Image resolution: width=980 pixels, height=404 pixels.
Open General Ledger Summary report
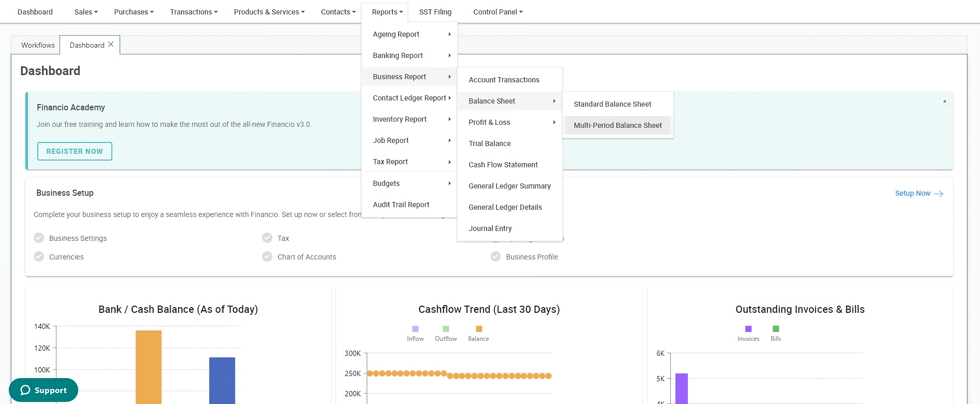pos(509,186)
